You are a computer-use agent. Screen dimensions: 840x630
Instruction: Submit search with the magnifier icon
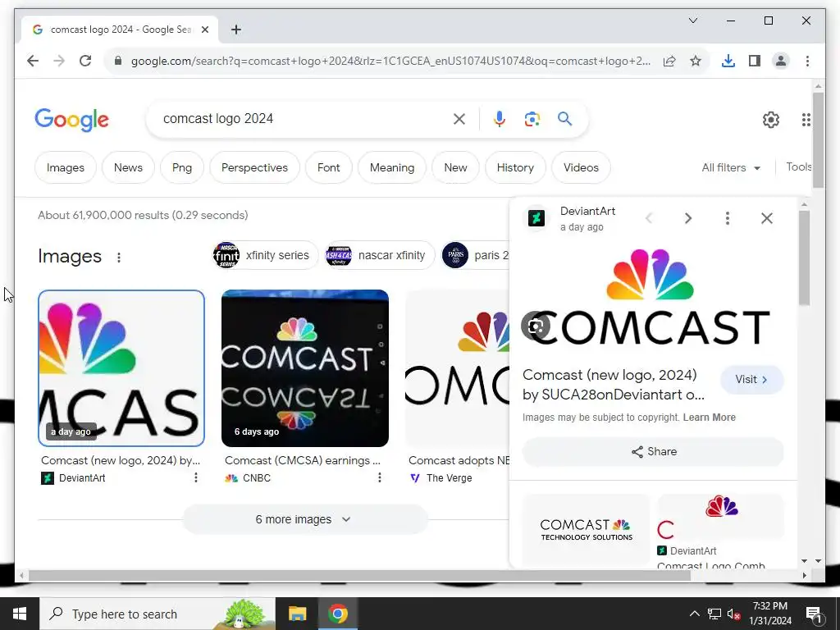[564, 118]
